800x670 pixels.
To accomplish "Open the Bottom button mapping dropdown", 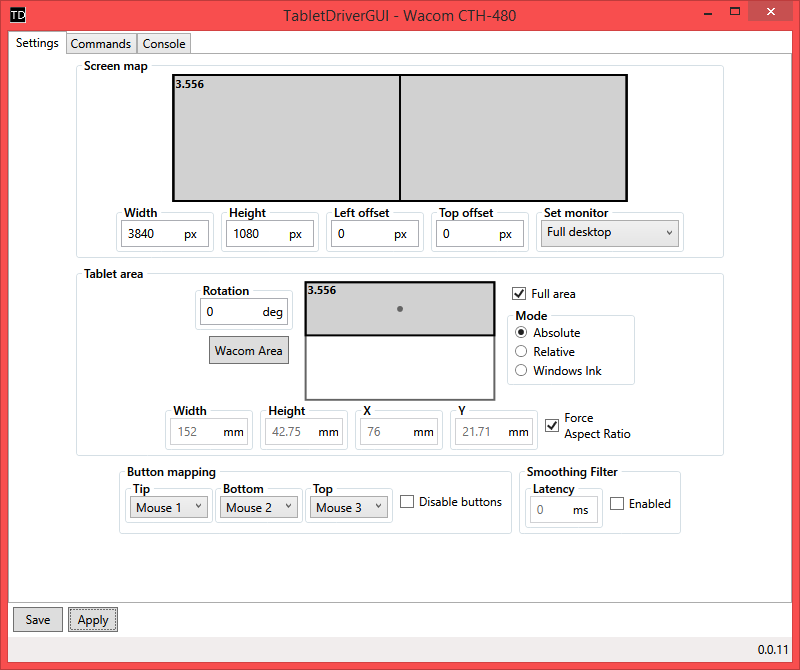I will (259, 508).
